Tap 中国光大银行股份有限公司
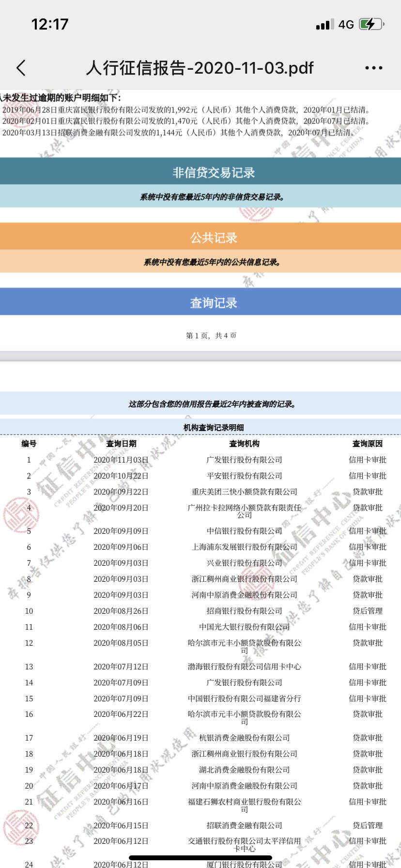 [x=245, y=627]
